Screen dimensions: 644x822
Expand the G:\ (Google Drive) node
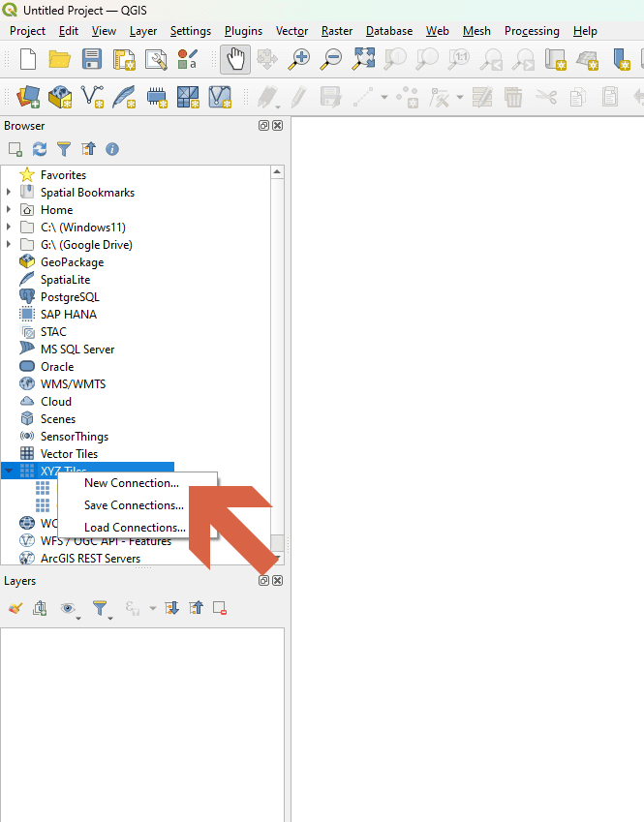pos(9,244)
